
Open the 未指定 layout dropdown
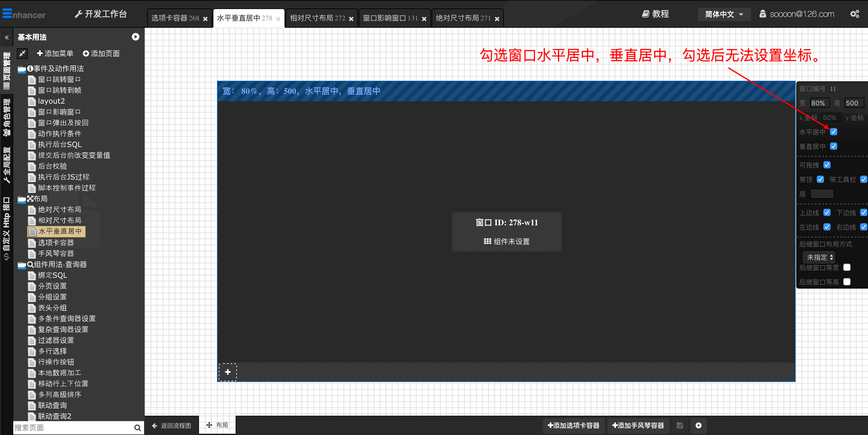click(x=819, y=257)
